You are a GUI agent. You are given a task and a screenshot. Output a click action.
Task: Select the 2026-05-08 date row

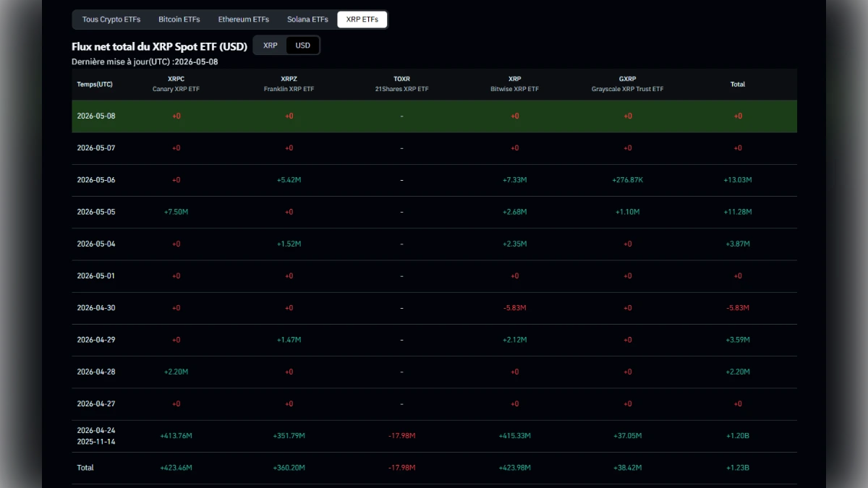pos(434,116)
